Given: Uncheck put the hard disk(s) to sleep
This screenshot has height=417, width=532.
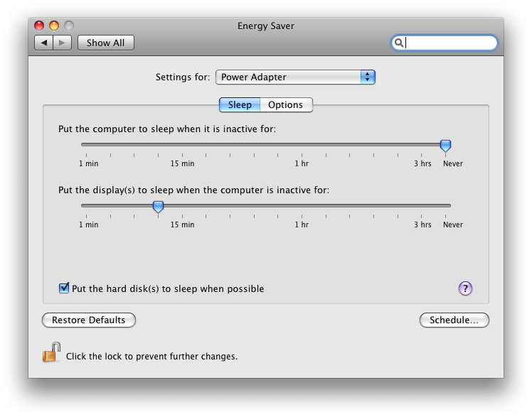Looking at the screenshot, I should [x=64, y=288].
